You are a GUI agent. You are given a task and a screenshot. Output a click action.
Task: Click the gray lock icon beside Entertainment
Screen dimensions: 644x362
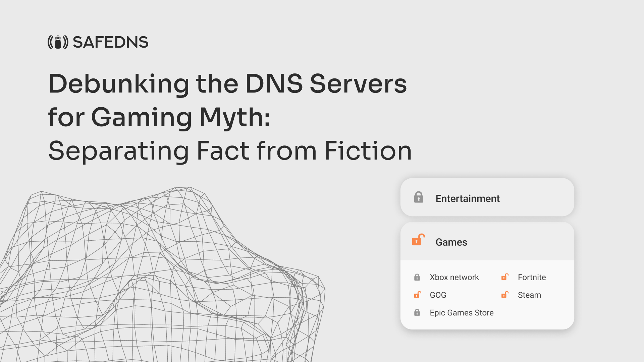[x=419, y=197]
